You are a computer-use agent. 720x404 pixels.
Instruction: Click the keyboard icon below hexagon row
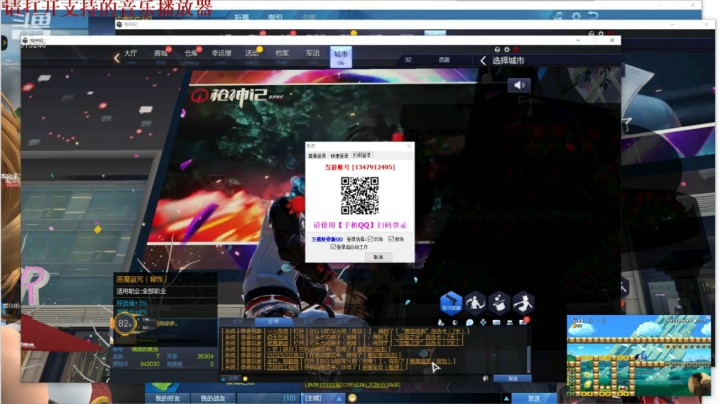(496, 323)
